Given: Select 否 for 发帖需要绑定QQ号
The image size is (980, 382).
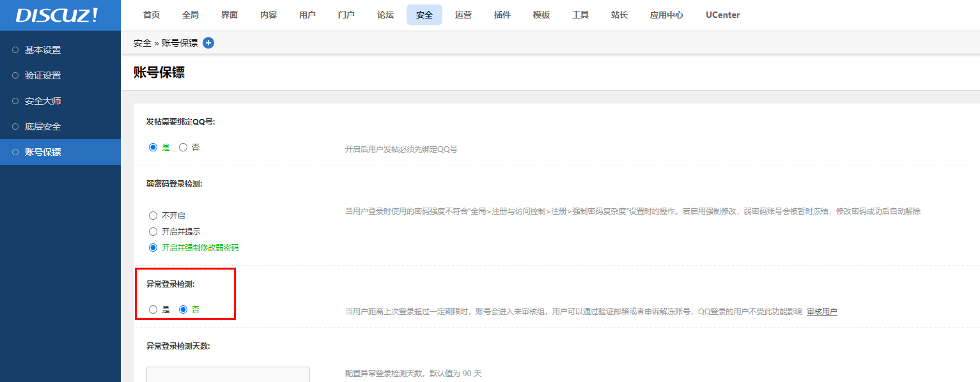Looking at the screenshot, I should tap(185, 147).
